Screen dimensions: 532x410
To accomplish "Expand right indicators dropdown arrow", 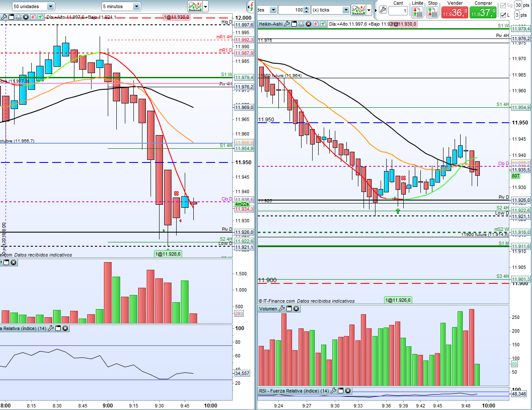I will click(x=369, y=10).
